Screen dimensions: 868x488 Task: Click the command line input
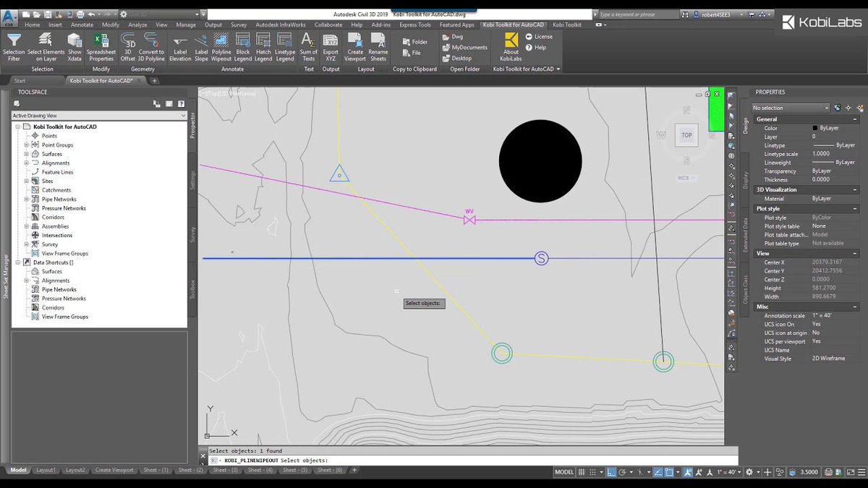pos(474,460)
